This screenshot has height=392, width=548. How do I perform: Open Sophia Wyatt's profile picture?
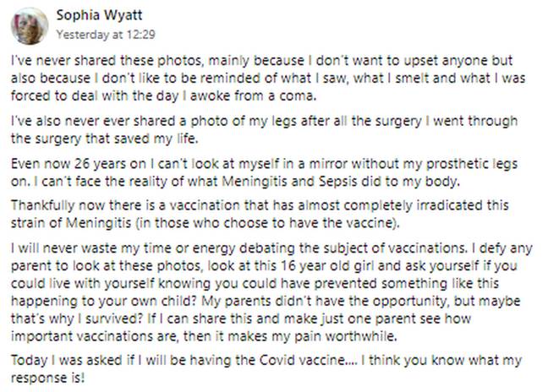30,26
